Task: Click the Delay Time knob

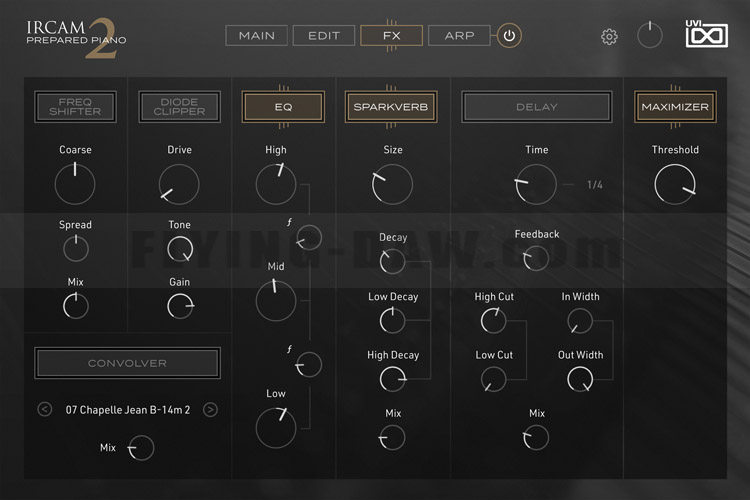Action: (536, 184)
